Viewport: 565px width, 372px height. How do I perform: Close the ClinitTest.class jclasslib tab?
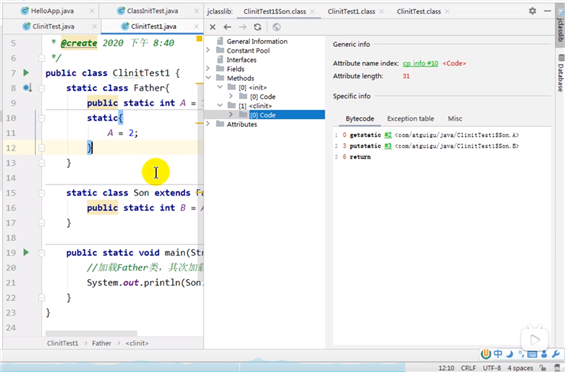(x=447, y=12)
